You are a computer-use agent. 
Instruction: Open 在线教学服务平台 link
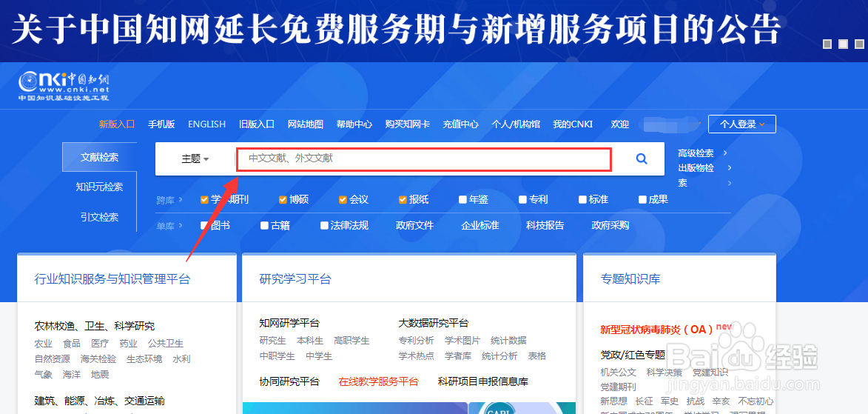click(x=379, y=381)
